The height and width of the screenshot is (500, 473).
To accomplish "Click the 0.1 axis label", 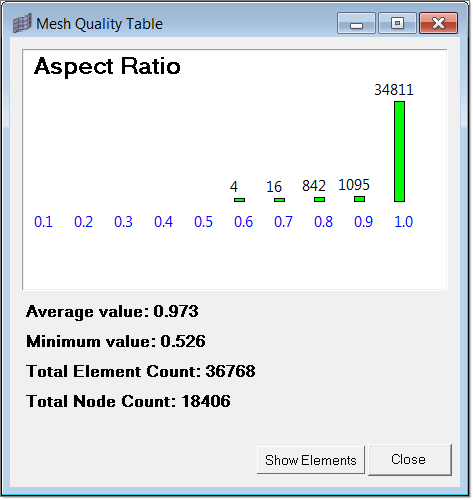I will pos(43,222).
